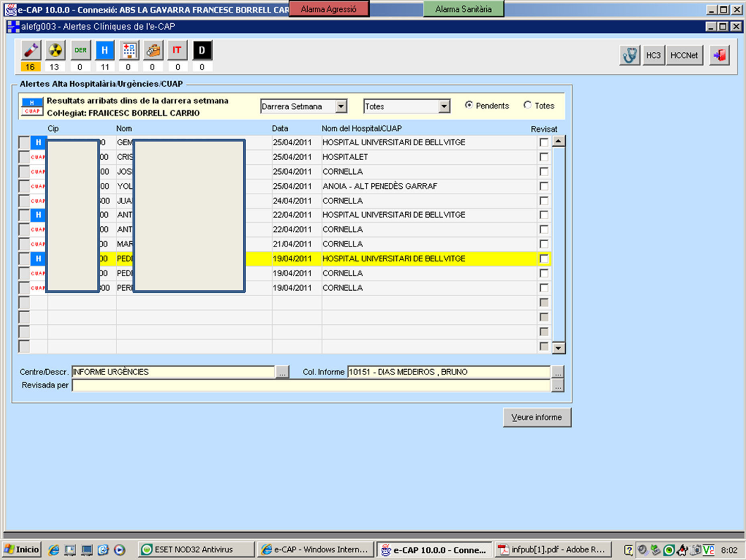Expand the Darrera Setmana dropdown
This screenshot has height=560, width=746.
click(341, 106)
